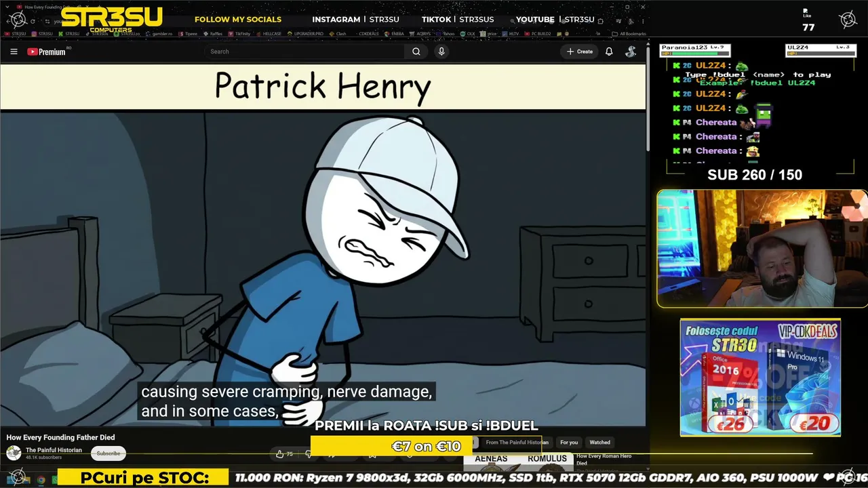
Task: Start voice search with the microphone icon
Action: pyautogui.click(x=441, y=52)
